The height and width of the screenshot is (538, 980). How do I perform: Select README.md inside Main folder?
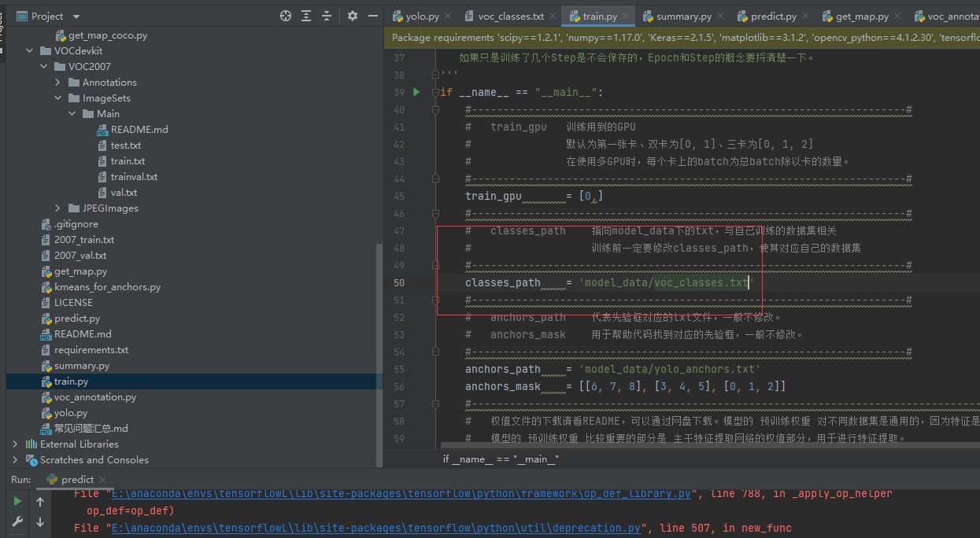[132, 130]
